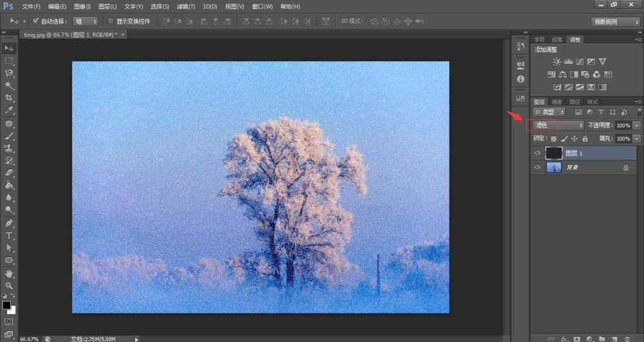Select the Zoom tool in the toolbox
Image resolution: width=644 pixels, height=342 pixels.
8,286
